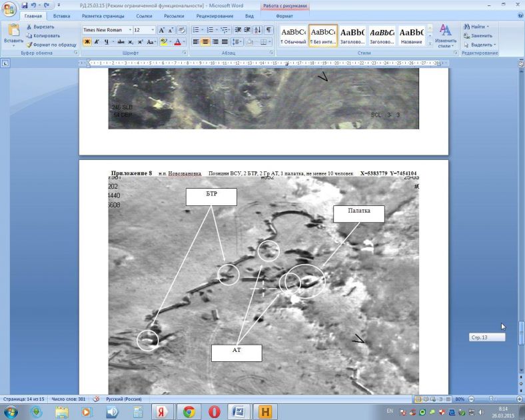Click the Replace (Заменить) button
This screenshot has height=420, width=525.
479,35
